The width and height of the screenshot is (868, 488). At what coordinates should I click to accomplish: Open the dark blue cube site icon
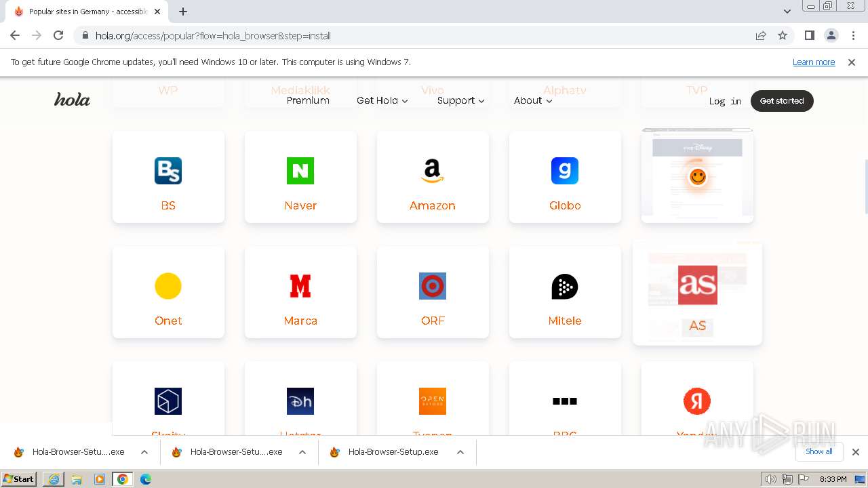(x=168, y=401)
